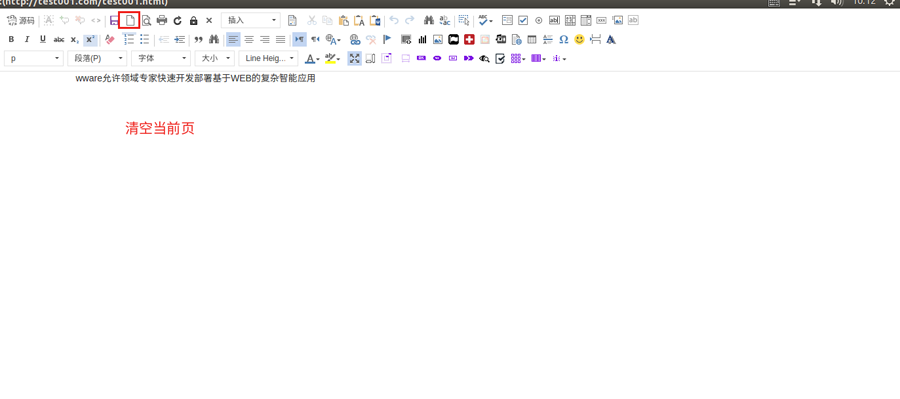Image resolution: width=900 pixels, height=399 pixels.
Task: Open the p format dropdown
Action: 34,59
